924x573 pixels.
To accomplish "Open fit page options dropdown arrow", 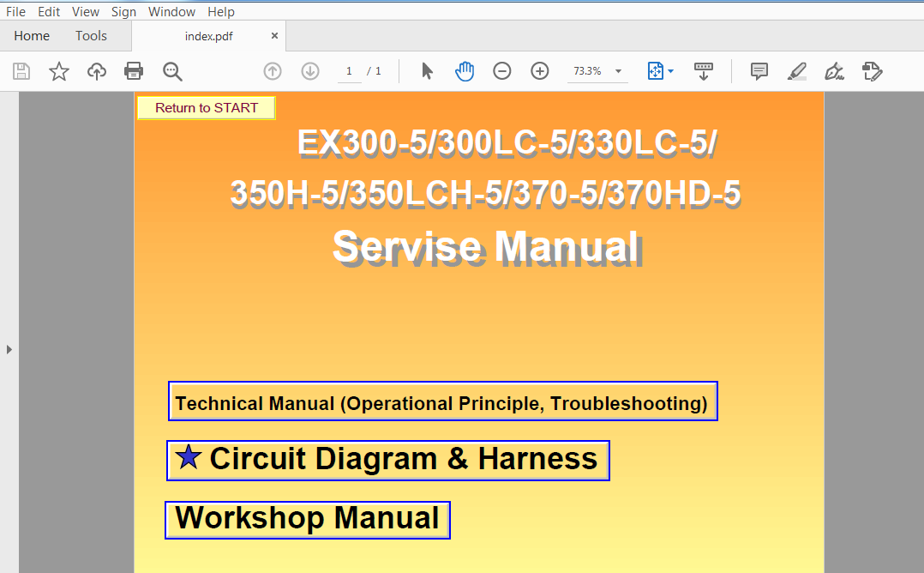I will coord(670,71).
